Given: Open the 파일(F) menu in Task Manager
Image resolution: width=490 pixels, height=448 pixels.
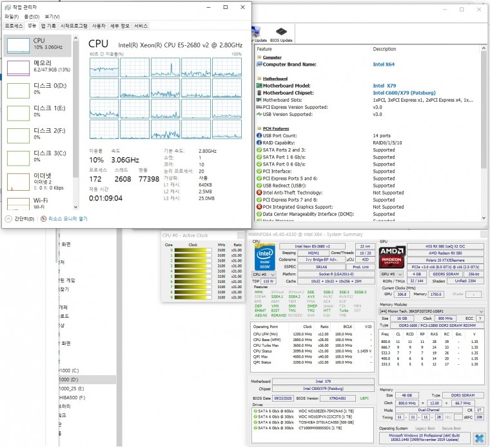Looking at the screenshot, I should point(12,17).
